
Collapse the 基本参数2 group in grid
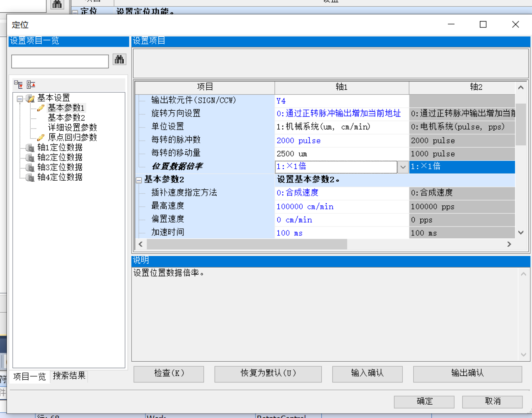(x=139, y=180)
